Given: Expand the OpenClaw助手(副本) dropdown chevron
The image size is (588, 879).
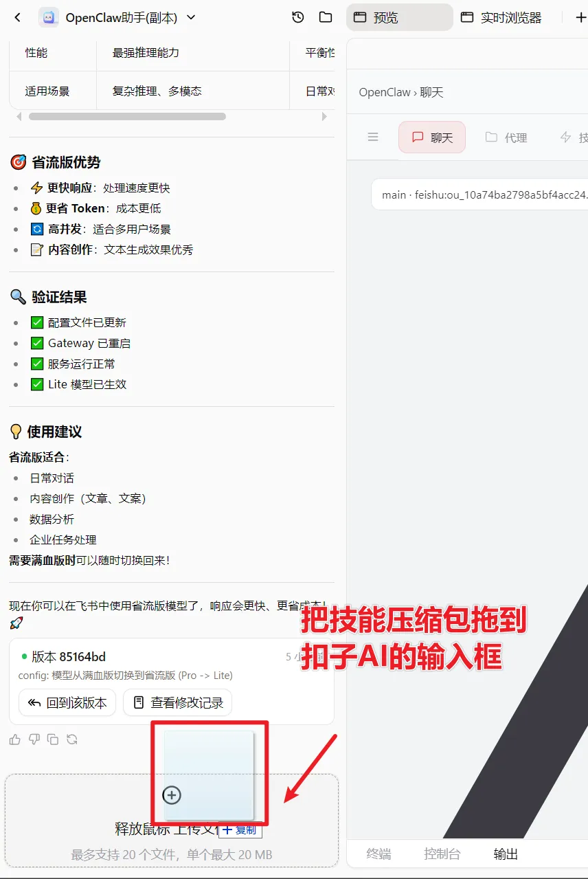Looking at the screenshot, I should [x=191, y=18].
